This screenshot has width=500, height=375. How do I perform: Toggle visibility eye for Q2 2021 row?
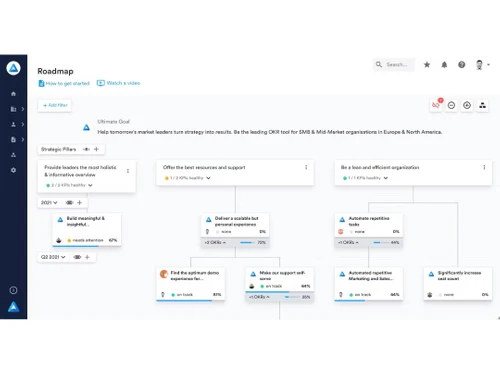[77, 257]
